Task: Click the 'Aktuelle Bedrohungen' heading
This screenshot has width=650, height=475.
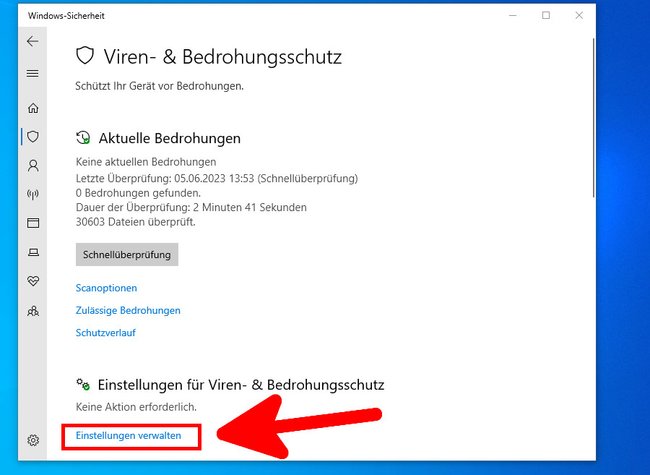Action: click(170, 138)
